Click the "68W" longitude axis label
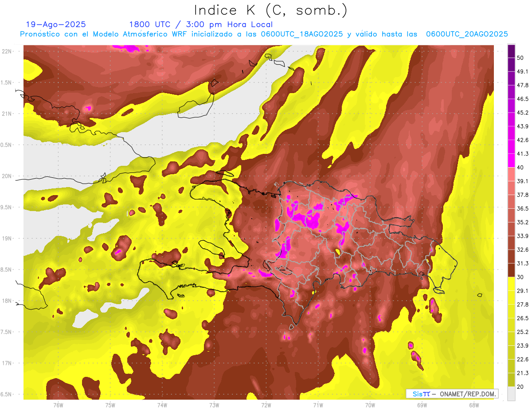The height and width of the screenshot is (411, 532). (x=474, y=405)
